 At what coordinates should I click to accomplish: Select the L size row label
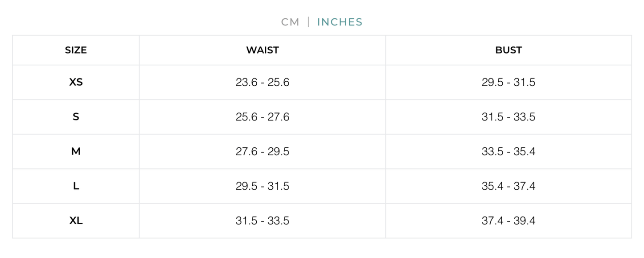pos(75,186)
